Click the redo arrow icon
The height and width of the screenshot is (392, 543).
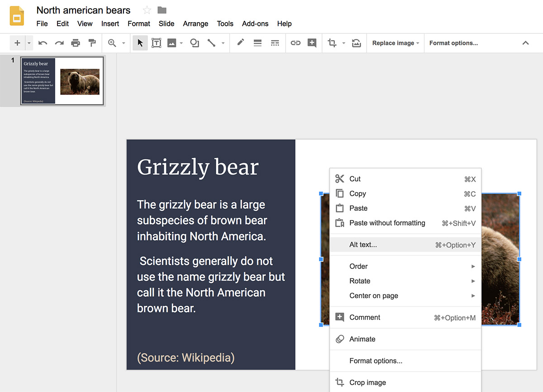pyautogui.click(x=59, y=43)
